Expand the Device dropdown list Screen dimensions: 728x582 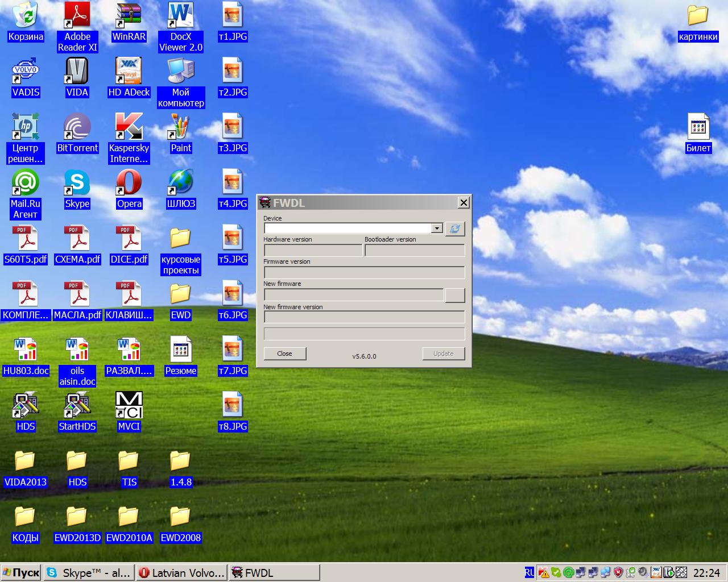437,228
